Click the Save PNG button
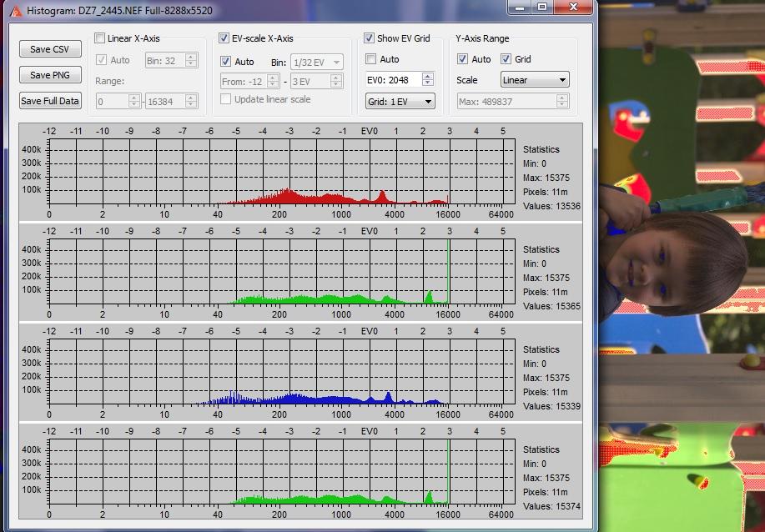Screen dimensions: 765x532 [x=50, y=74]
